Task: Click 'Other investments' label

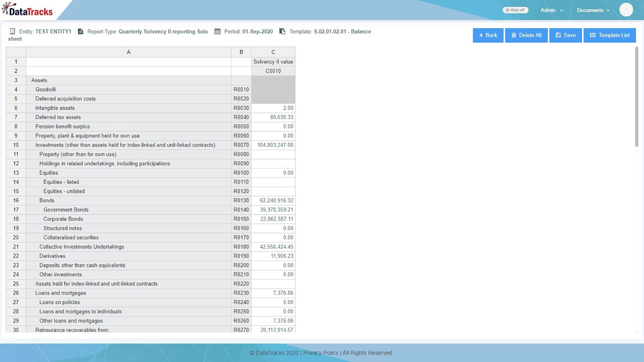Action: pos(60,275)
